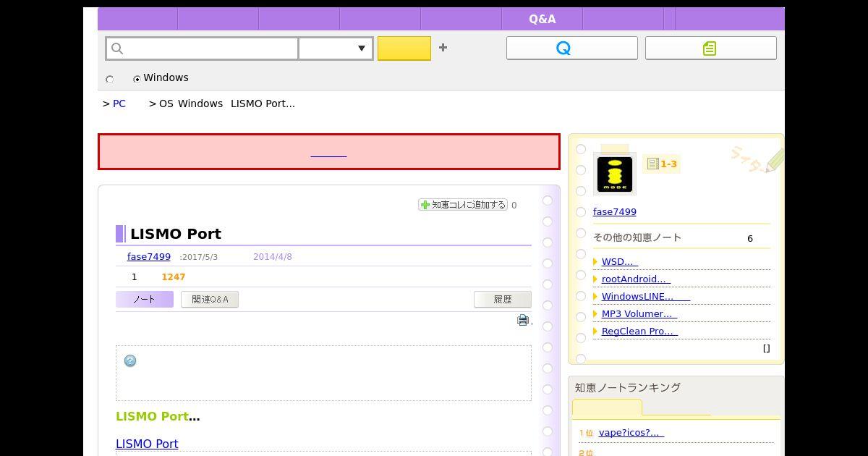The height and width of the screenshot is (456, 868).
Task: Open the rootAndroid… note link
Action: pos(637,279)
